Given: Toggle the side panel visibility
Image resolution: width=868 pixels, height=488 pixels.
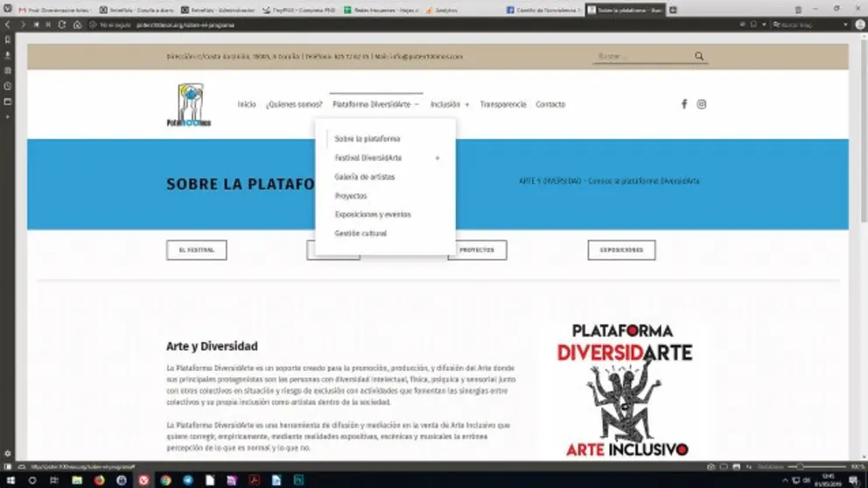Looking at the screenshot, I should point(8,467).
